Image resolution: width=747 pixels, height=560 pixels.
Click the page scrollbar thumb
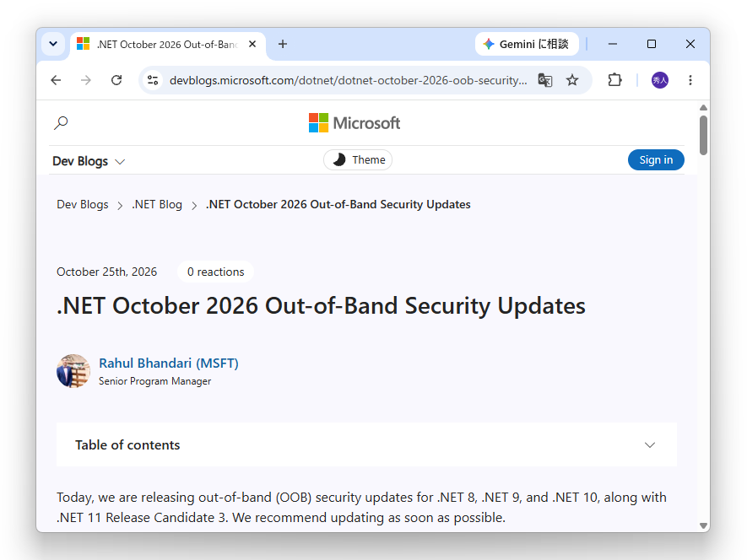703,135
